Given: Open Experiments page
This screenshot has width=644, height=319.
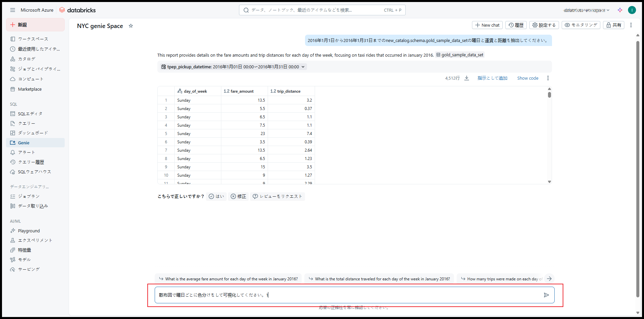Looking at the screenshot, I should (x=35, y=240).
